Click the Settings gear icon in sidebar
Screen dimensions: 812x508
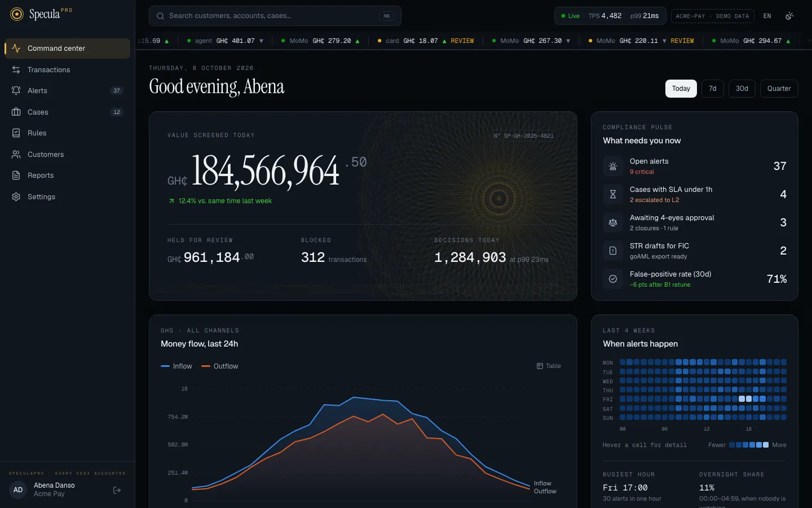pyautogui.click(x=16, y=196)
